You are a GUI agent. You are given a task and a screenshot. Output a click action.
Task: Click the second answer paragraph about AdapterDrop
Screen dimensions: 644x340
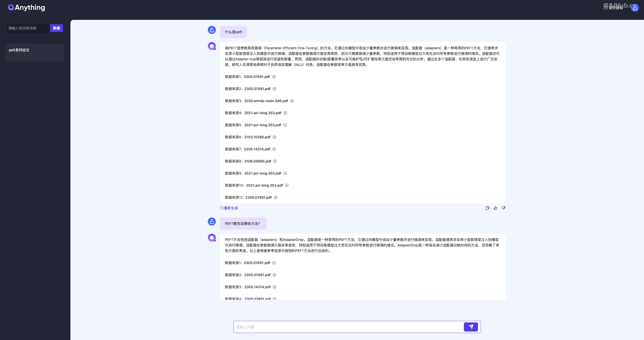pyautogui.click(x=362, y=245)
